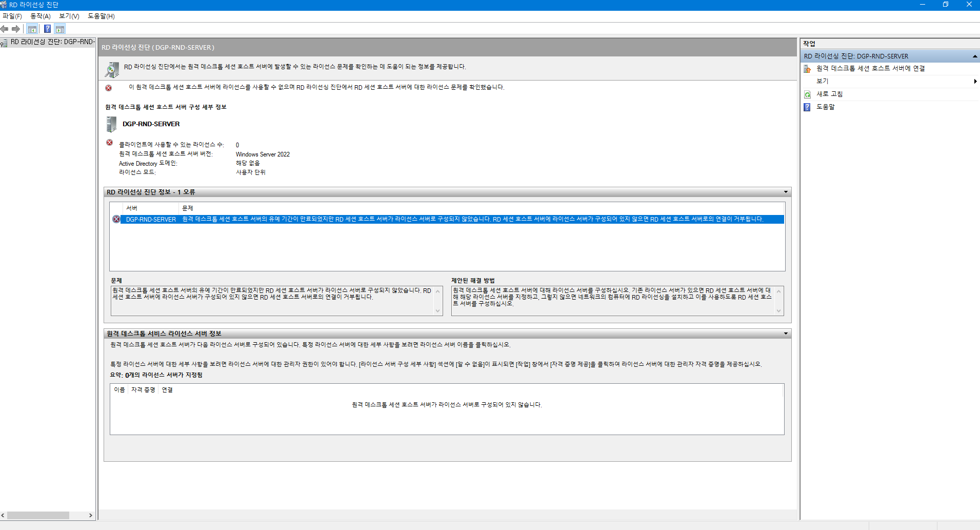Go back using the toolbar back arrow
The height and width of the screenshot is (530, 980).
click(x=5, y=29)
